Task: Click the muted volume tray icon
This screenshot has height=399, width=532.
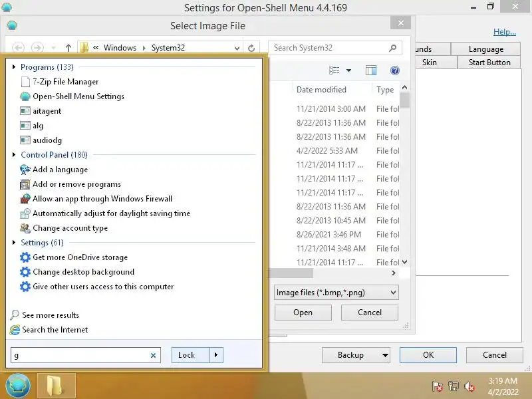Action: click(x=469, y=386)
